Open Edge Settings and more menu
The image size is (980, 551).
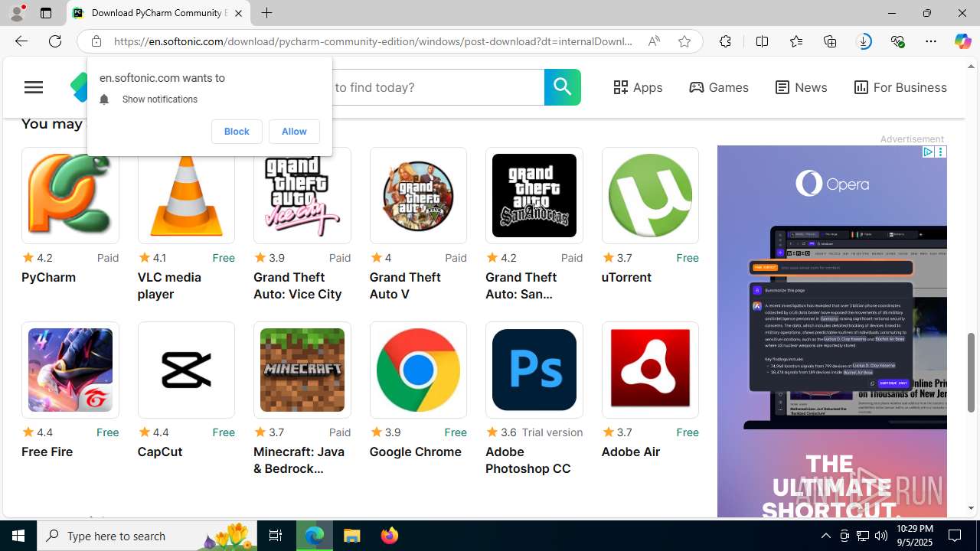[x=931, y=41]
